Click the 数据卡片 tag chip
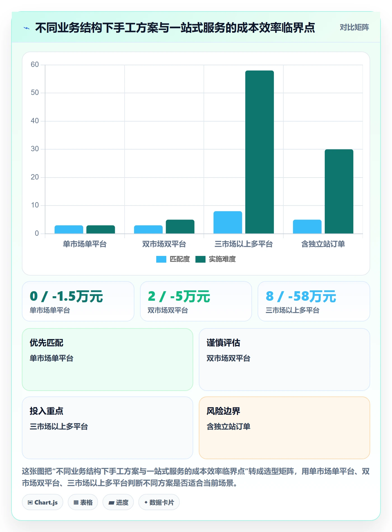 159,502
